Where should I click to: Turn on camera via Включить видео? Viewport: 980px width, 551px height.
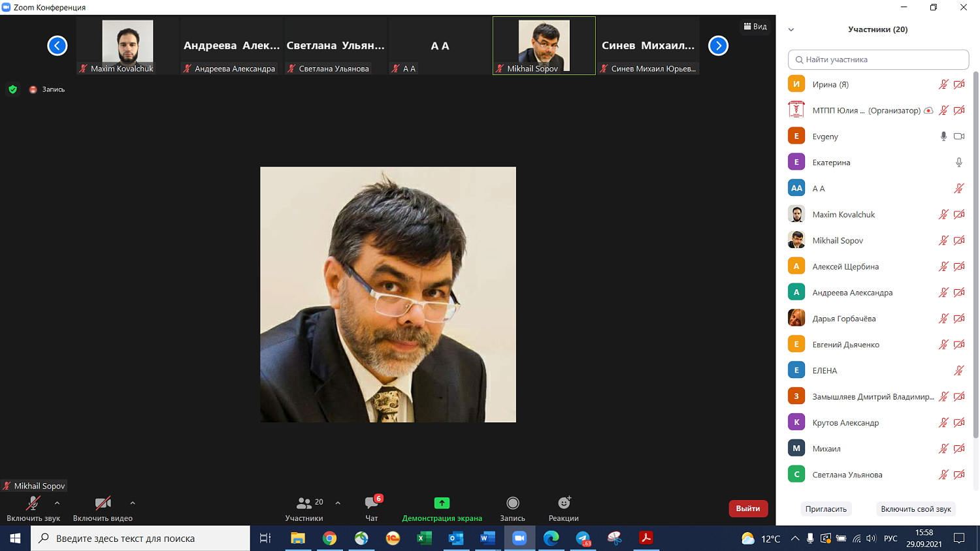[103, 503]
